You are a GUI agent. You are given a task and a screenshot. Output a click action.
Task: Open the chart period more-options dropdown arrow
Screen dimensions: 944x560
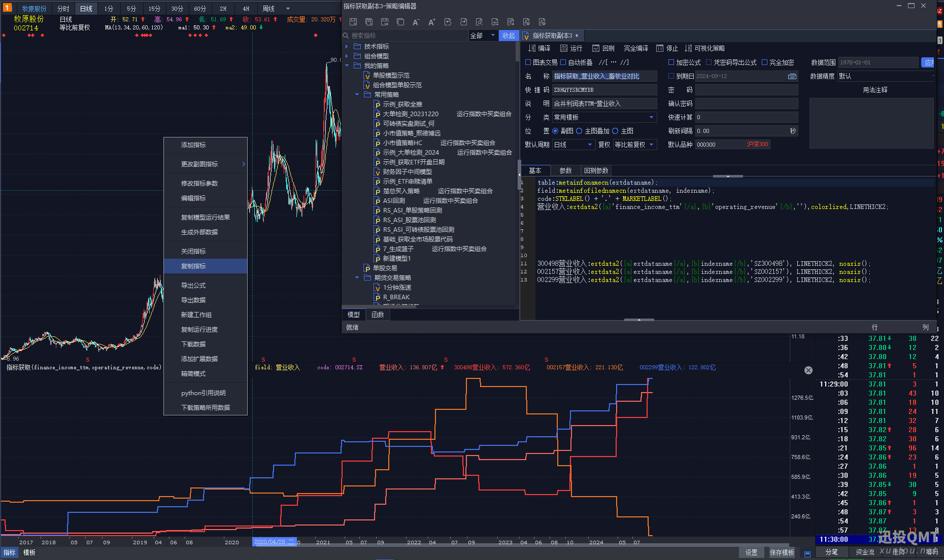click(288, 9)
